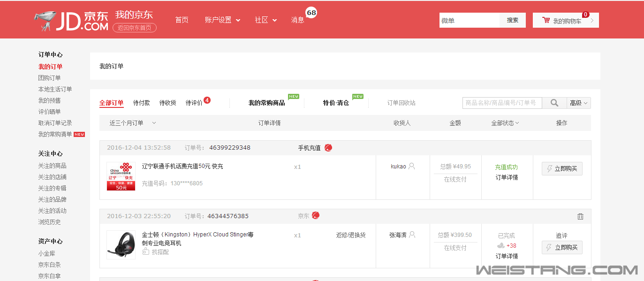
Task: Open 关注的活动 in the sidebar
Action: tap(53, 211)
